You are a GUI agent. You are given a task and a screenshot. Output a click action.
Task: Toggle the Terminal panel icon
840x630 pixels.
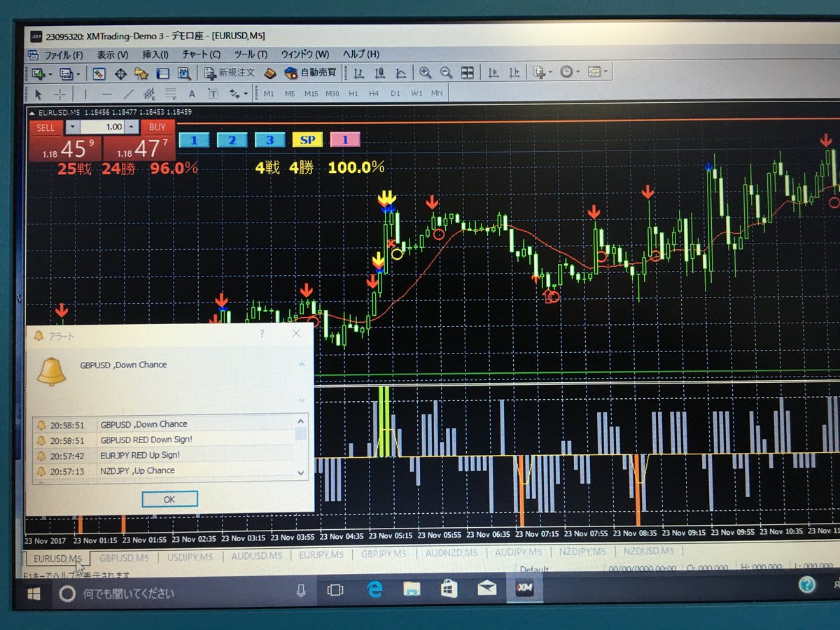[162, 73]
